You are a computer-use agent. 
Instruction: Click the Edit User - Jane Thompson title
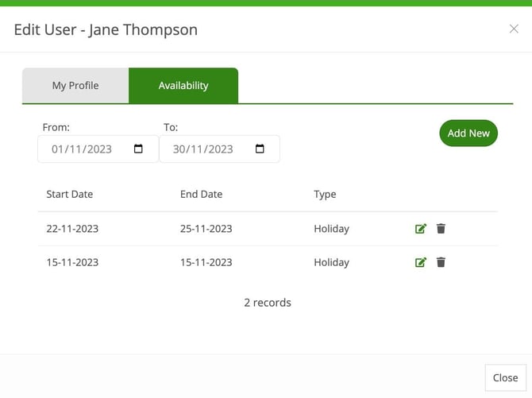106,30
